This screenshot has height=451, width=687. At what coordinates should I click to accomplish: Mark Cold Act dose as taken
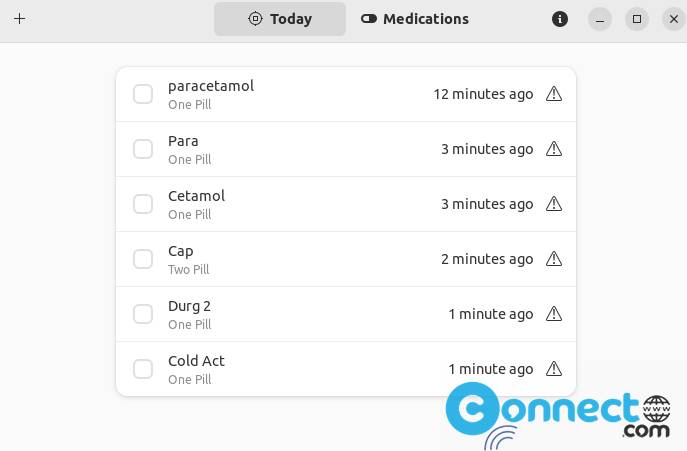pos(143,369)
